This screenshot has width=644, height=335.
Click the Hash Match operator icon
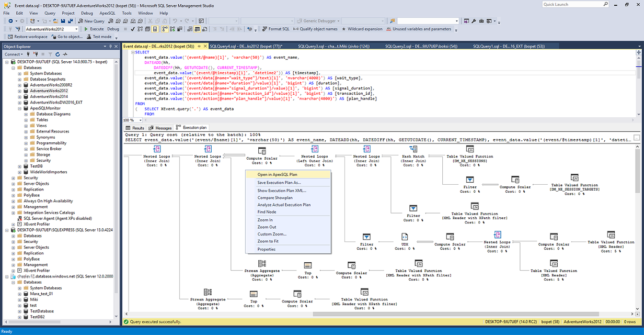point(413,150)
